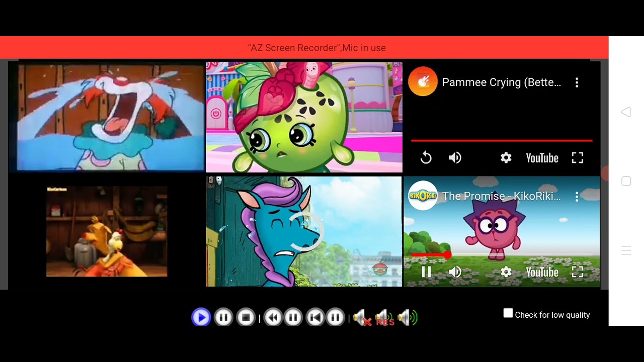Click the pause button just before the mute speaker
The height and width of the screenshot is (362, 644).
(x=336, y=317)
